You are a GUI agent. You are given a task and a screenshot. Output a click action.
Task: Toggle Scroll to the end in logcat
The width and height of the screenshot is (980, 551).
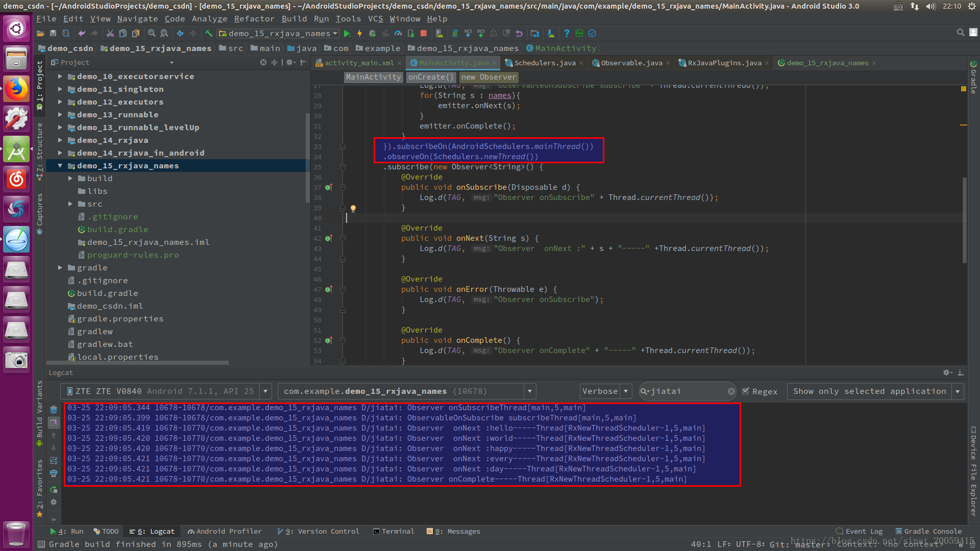click(54, 422)
